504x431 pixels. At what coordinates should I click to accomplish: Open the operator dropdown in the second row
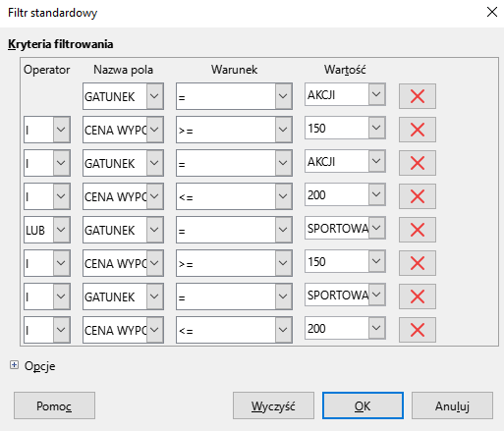61,130
